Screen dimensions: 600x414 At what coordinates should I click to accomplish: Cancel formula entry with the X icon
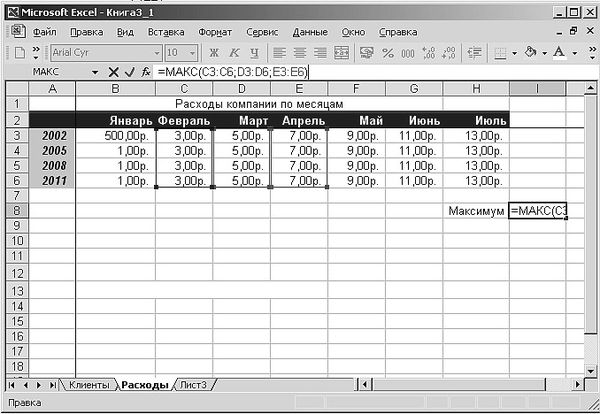113,72
